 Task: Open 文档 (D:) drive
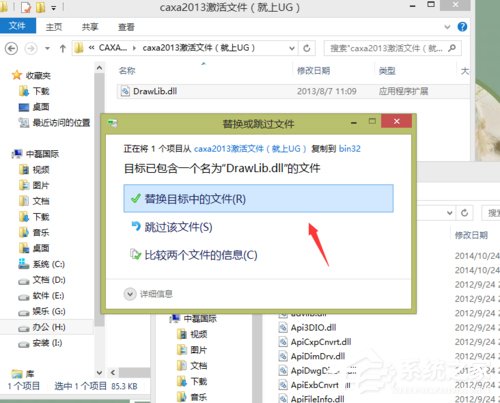pos(42,280)
